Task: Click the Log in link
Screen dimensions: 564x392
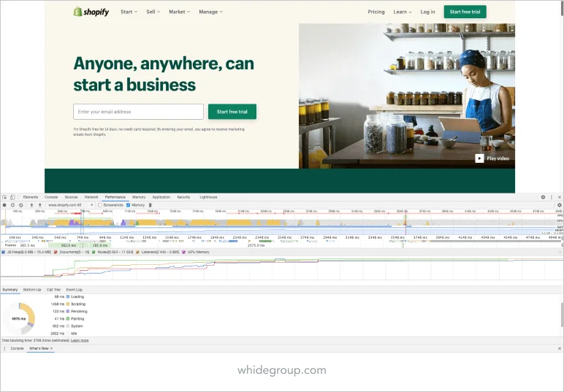Action: [427, 12]
